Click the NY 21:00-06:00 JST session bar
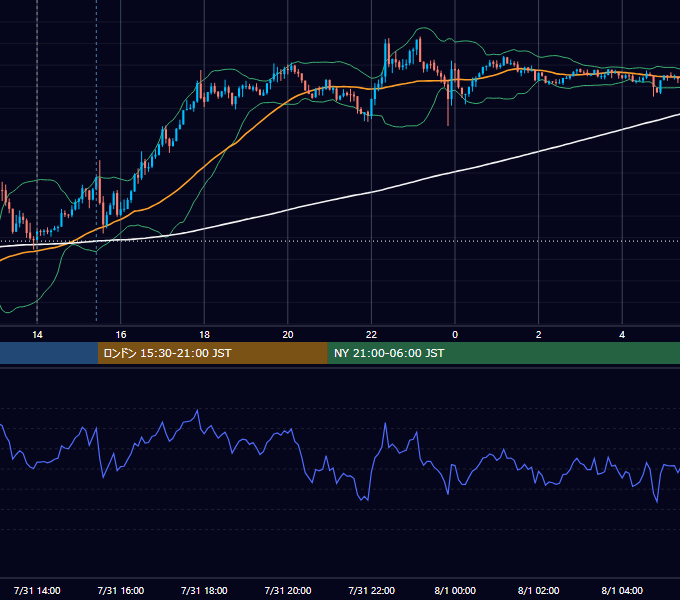Image resolution: width=680 pixels, height=600 pixels. (503, 353)
